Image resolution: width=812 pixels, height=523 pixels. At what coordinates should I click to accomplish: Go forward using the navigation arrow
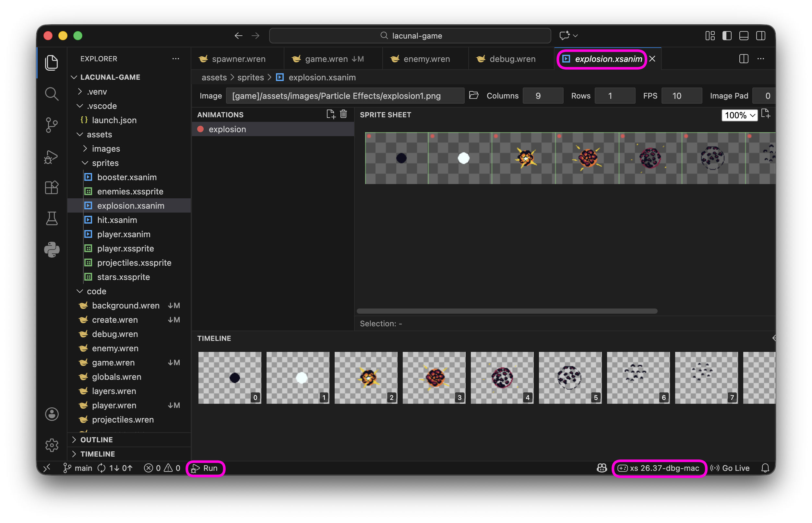click(x=256, y=36)
